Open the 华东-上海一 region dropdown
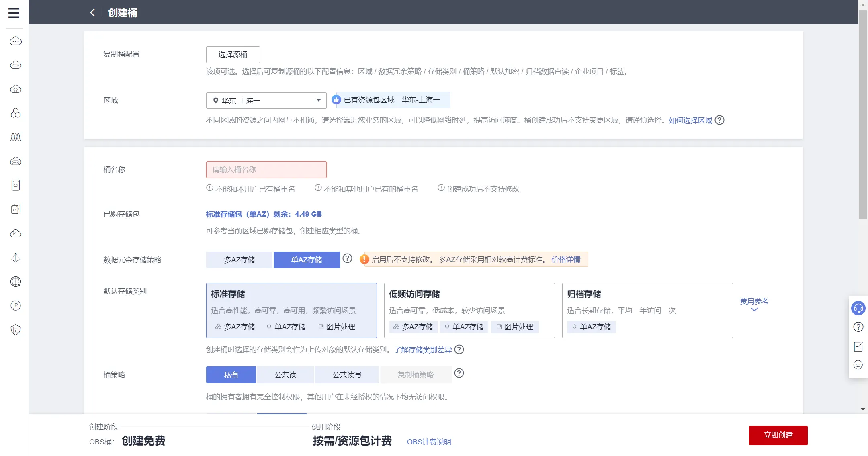 (x=266, y=100)
